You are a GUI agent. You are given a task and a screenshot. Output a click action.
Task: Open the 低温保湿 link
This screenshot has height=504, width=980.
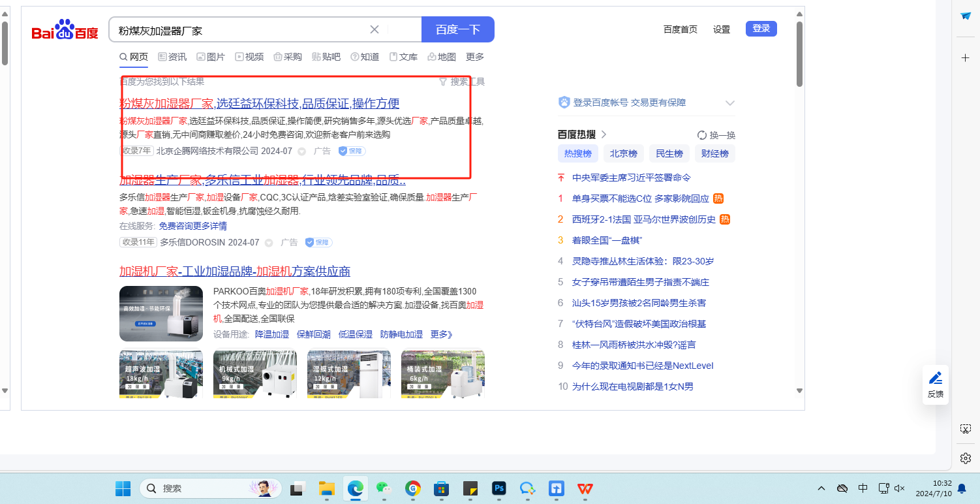[356, 334]
